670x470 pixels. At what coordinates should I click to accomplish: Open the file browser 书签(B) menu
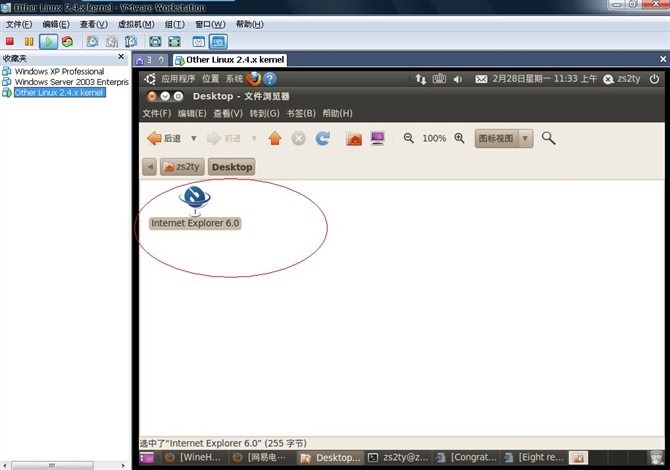coord(301,113)
